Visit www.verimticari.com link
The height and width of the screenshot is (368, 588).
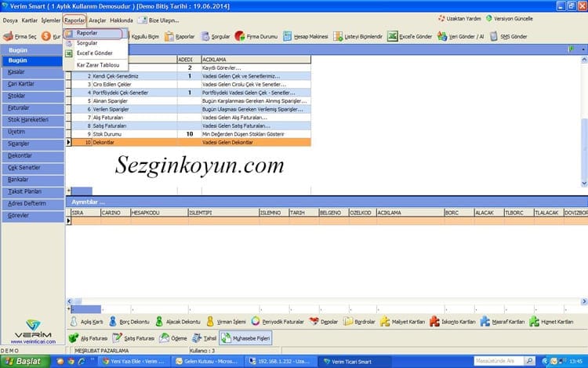(x=33, y=342)
